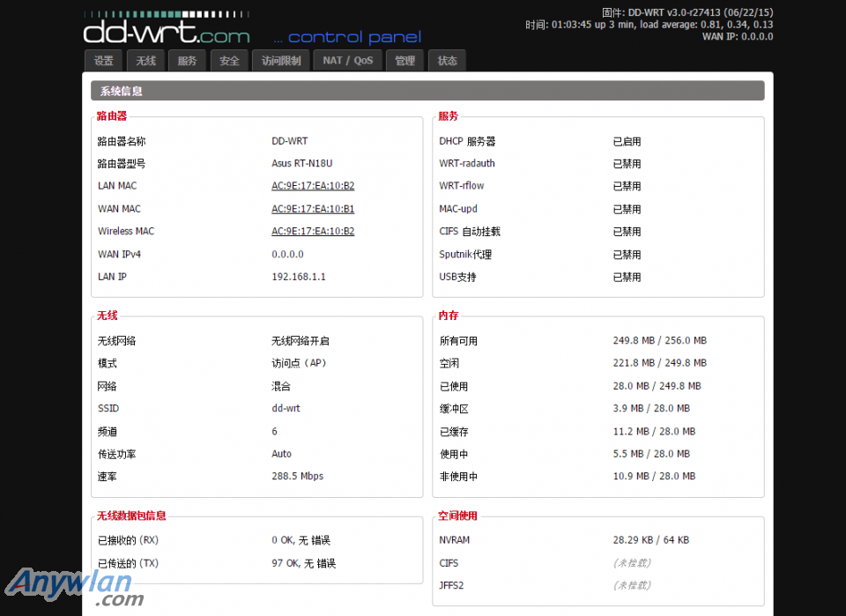Image resolution: width=846 pixels, height=616 pixels.
Task: Click the 空间使用 section title
Action: click(x=457, y=516)
